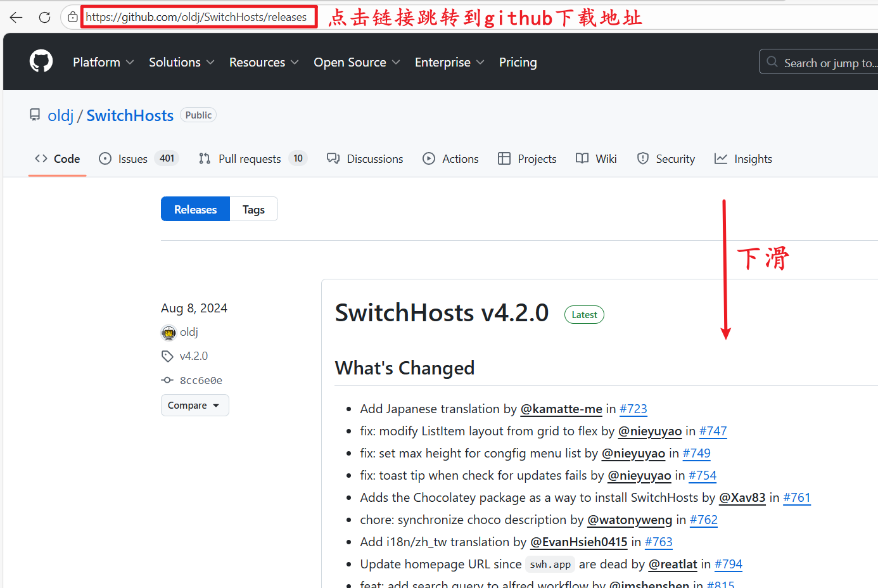Open pull request #762

pos(704,520)
